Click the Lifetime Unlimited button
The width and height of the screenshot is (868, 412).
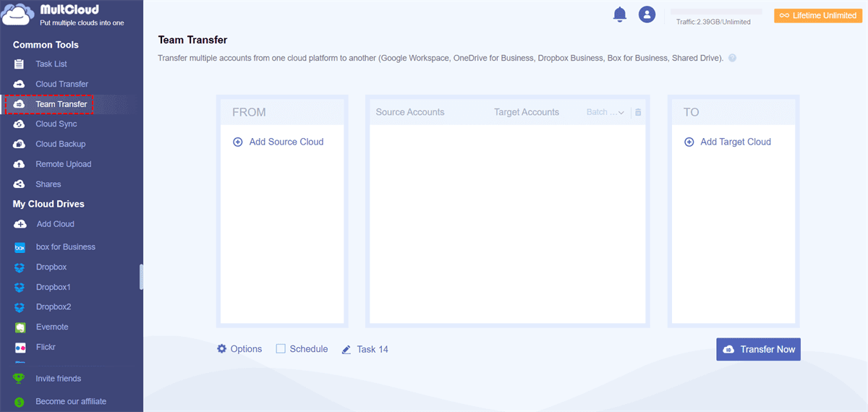click(x=817, y=16)
